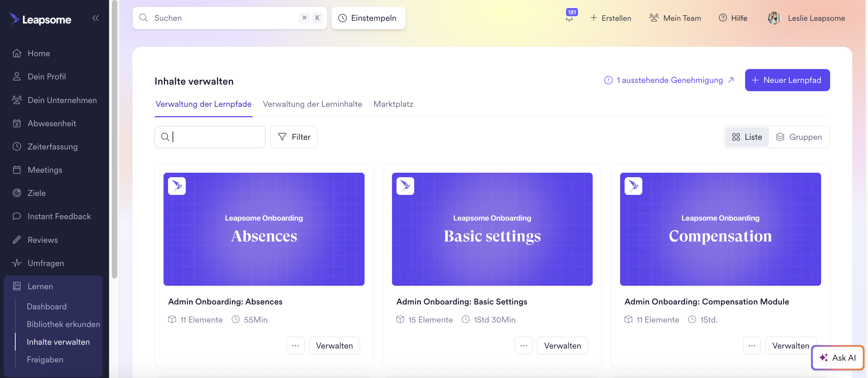
Task: Click Verwalten for Admin Onboarding: Basic Settings
Action: [562, 345]
